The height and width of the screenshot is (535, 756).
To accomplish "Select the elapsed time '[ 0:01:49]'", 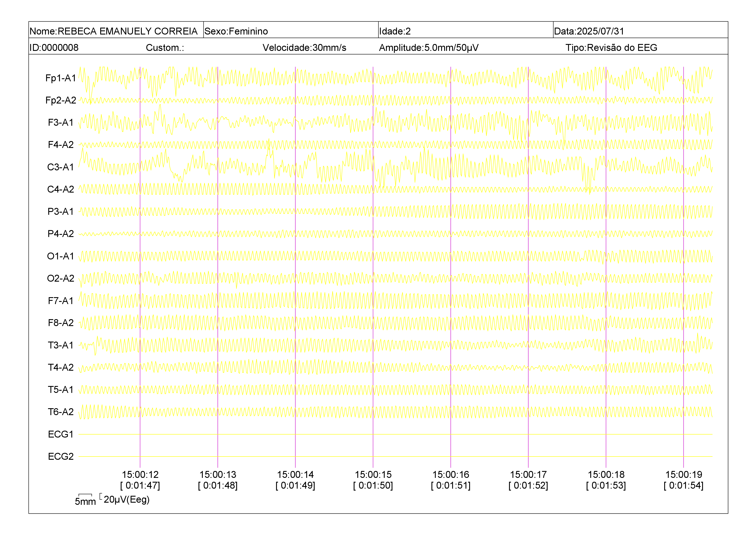I will coord(295,486).
